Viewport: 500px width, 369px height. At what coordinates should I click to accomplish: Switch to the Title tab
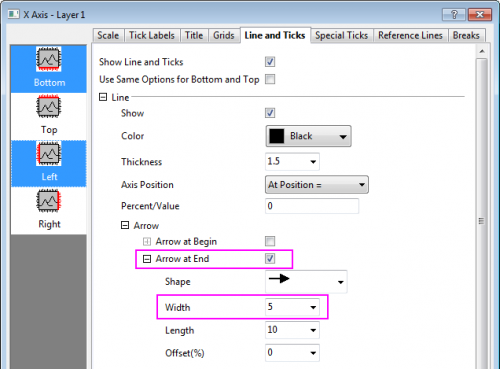(x=194, y=35)
